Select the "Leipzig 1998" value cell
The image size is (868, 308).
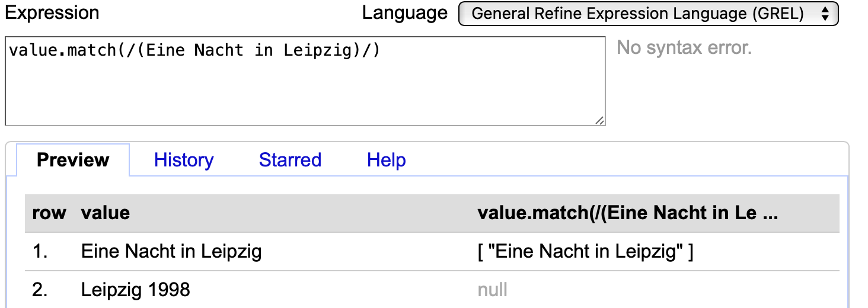(x=136, y=290)
